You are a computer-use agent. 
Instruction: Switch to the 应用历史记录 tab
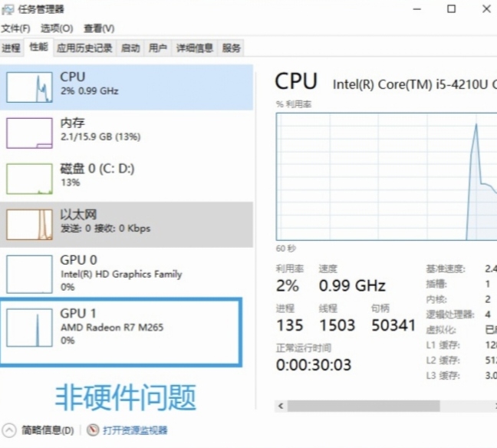(84, 48)
